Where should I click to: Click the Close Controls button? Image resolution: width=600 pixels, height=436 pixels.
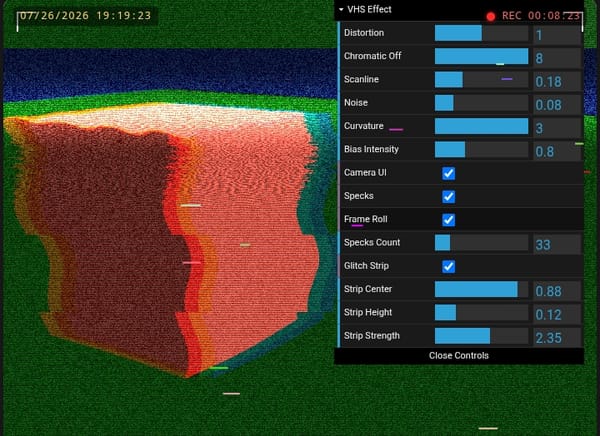tap(459, 356)
